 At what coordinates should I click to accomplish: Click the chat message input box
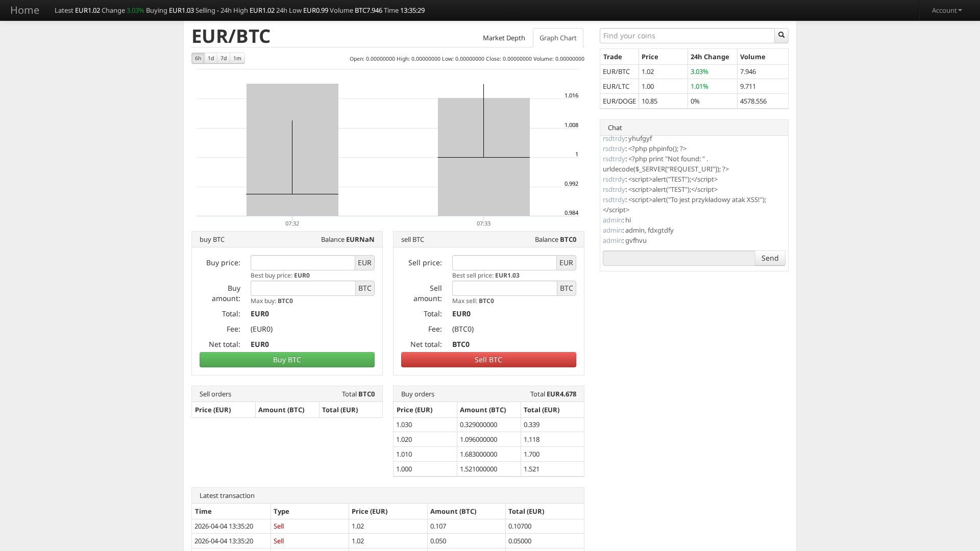point(678,258)
